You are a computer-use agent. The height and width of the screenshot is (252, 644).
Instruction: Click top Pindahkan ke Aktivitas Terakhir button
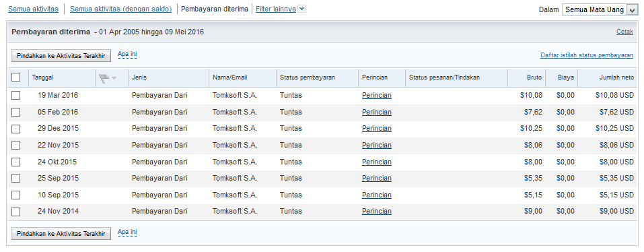coord(61,56)
